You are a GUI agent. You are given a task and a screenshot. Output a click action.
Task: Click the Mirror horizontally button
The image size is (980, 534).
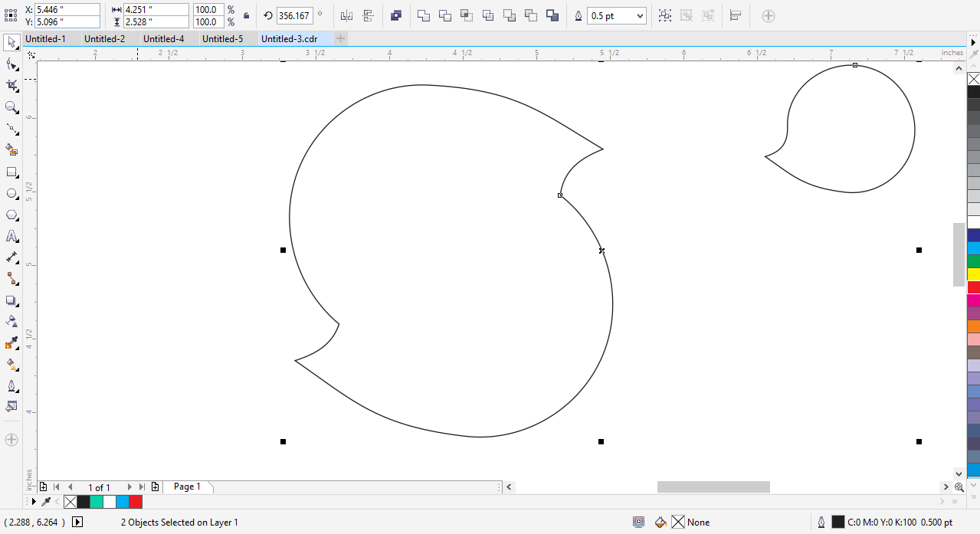[346, 15]
